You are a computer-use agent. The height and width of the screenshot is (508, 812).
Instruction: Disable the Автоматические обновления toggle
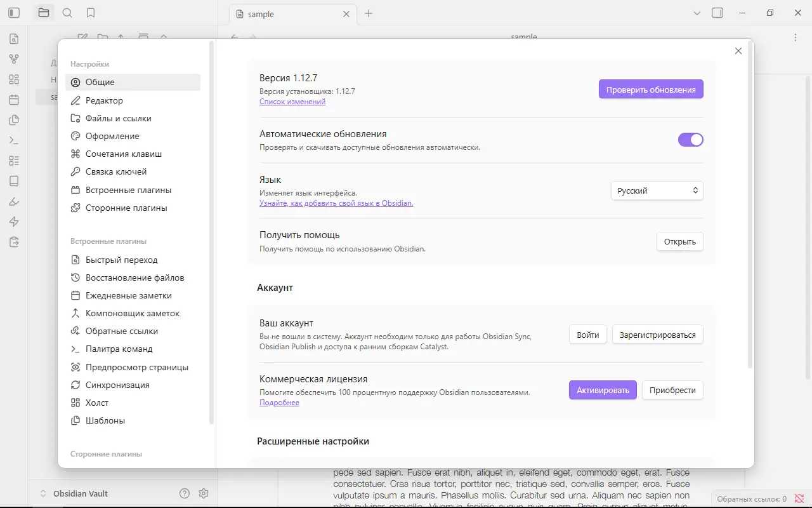690,140
